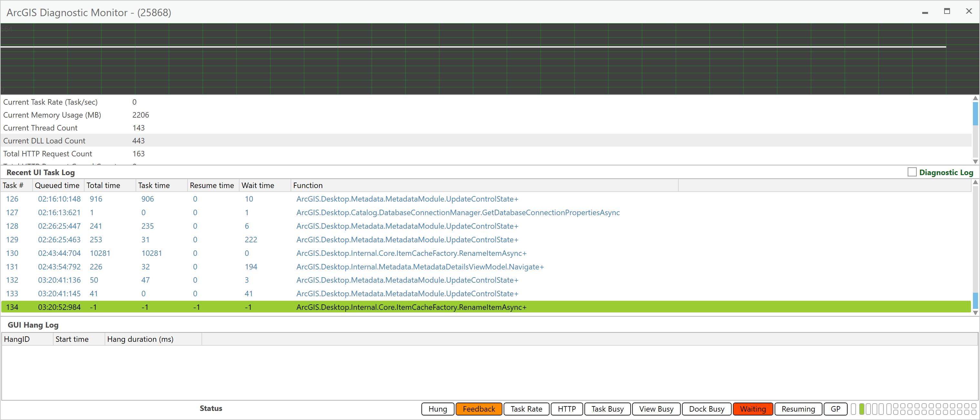Click the Task Busy status indicator

point(607,409)
